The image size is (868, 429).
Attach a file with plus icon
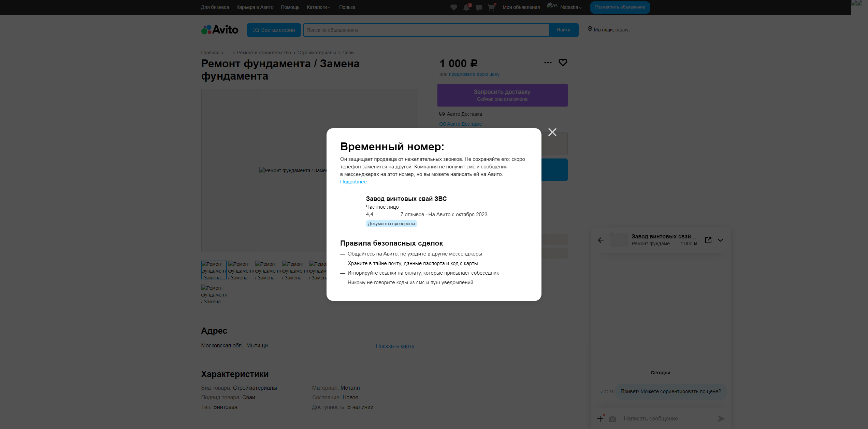click(x=600, y=418)
